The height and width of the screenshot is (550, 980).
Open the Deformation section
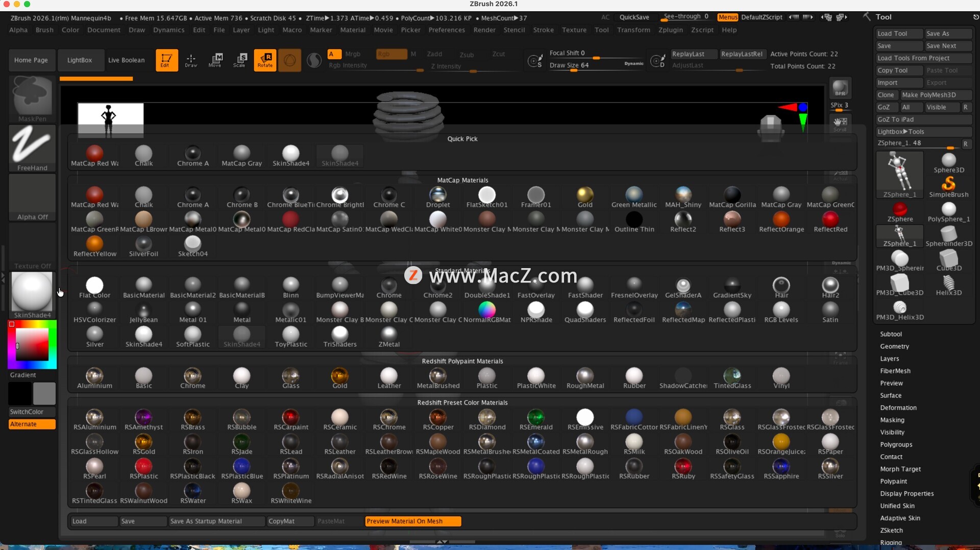(898, 408)
